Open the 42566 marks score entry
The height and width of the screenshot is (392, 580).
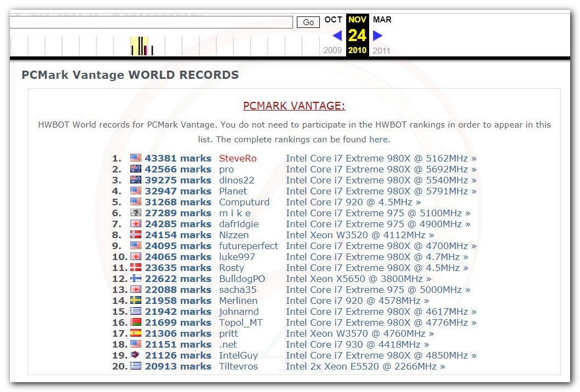pyautogui.click(x=178, y=169)
